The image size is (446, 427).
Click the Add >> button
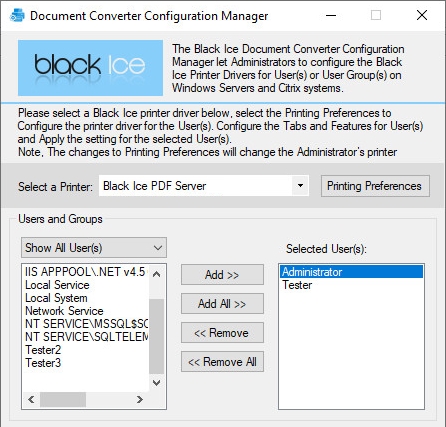point(222,275)
